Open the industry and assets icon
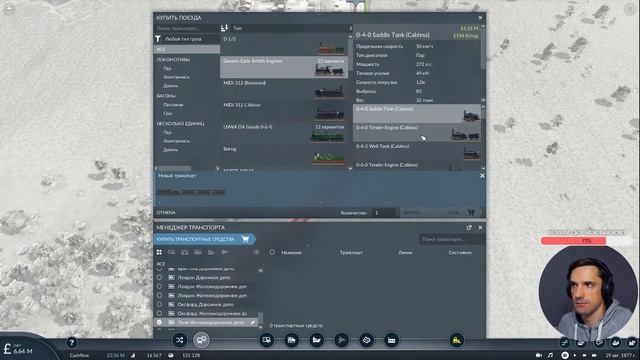This screenshot has width=640, height=360. point(391,340)
